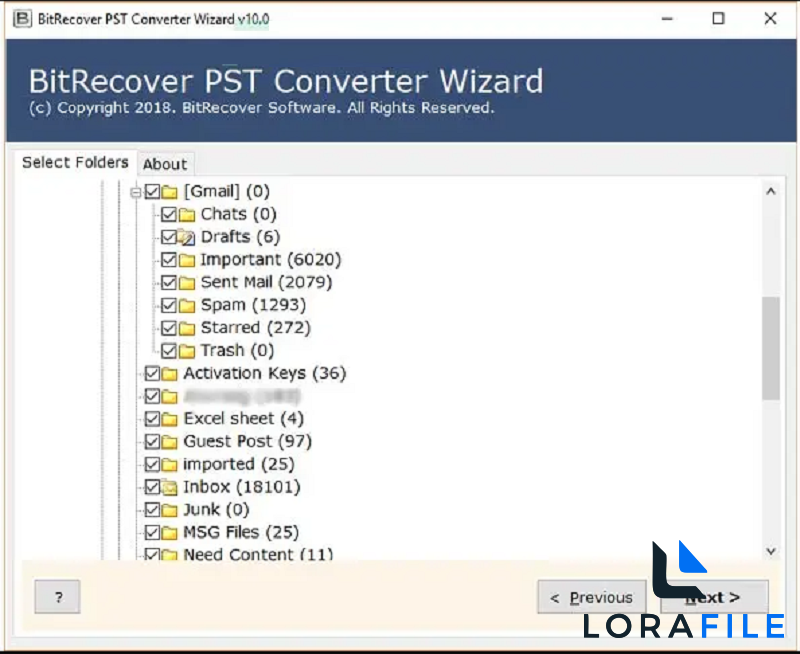Uncheck the Trash checkbox
This screenshot has width=800, height=654.
click(169, 350)
